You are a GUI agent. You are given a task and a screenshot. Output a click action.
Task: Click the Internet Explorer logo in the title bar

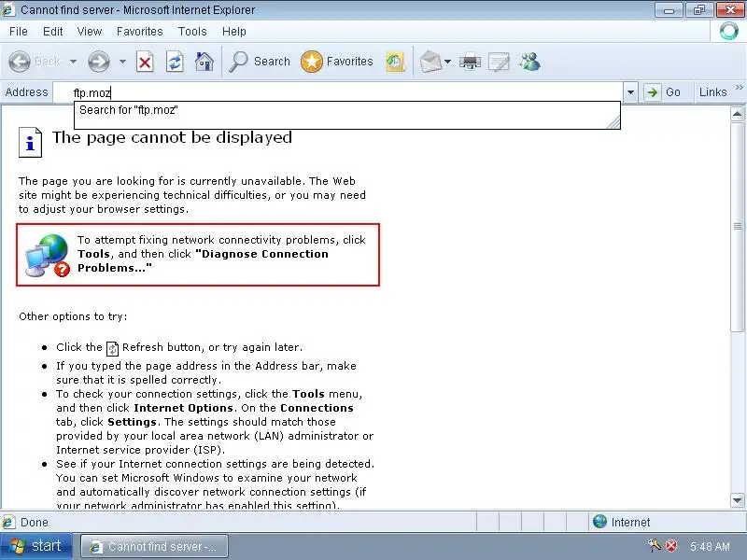click(x=8, y=9)
